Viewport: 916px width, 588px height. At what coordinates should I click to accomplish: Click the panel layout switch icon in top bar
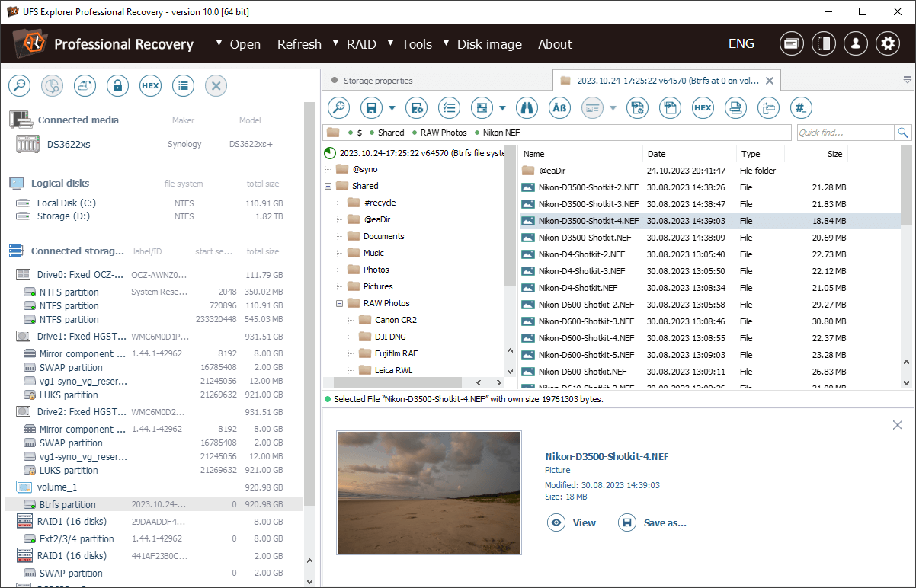click(x=824, y=43)
